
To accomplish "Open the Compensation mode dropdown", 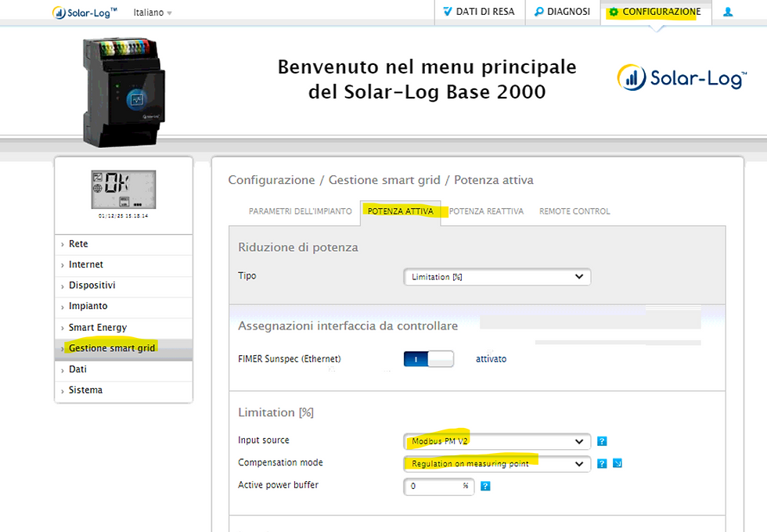I will (x=497, y=463).
